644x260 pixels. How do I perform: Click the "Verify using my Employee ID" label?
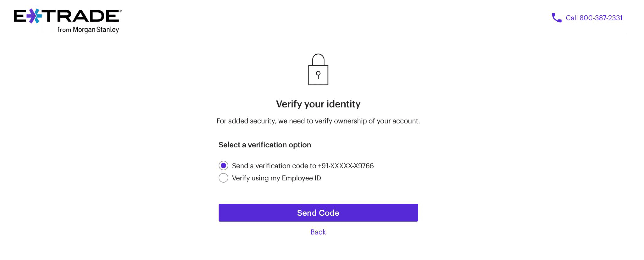point(276,178)
